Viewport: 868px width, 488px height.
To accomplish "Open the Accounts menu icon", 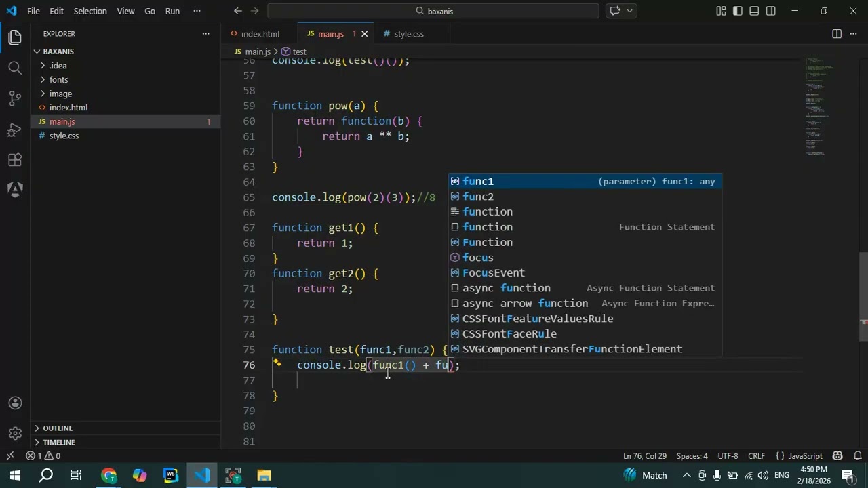I will pos(15,403).
